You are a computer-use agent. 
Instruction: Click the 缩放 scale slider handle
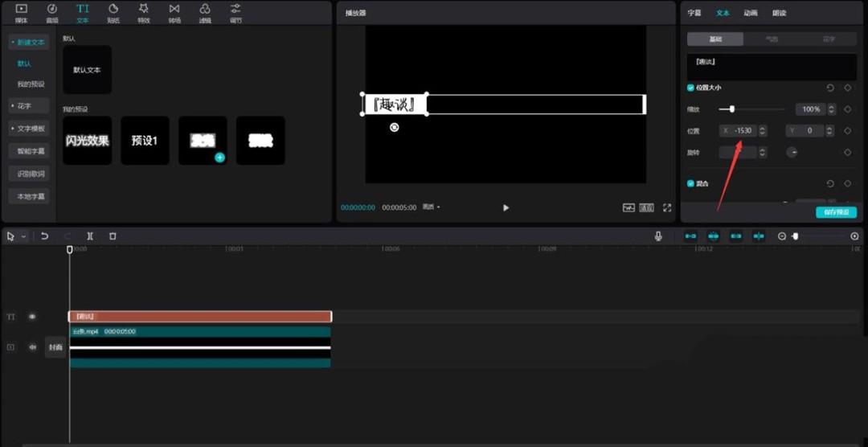[731, 109]
